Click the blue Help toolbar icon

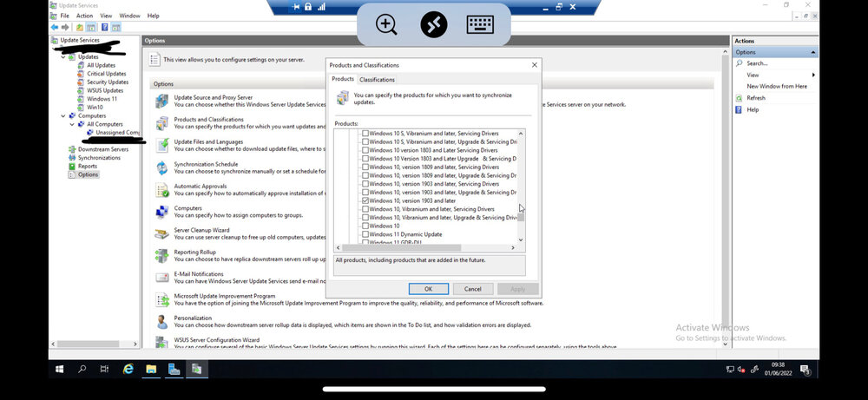[x=104, y=27]
